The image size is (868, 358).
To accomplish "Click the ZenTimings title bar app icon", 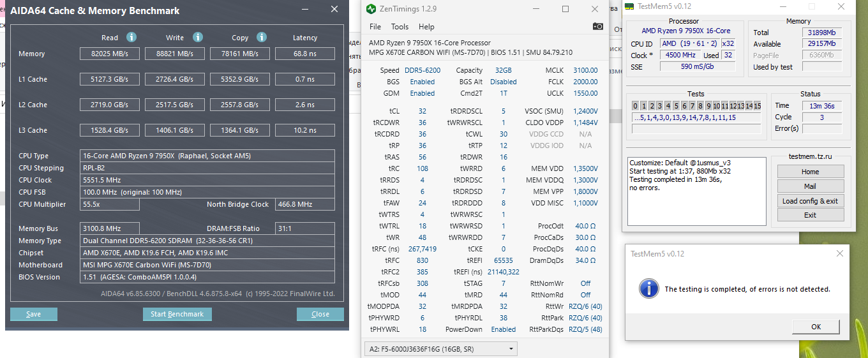I will [x=371, y=9].
